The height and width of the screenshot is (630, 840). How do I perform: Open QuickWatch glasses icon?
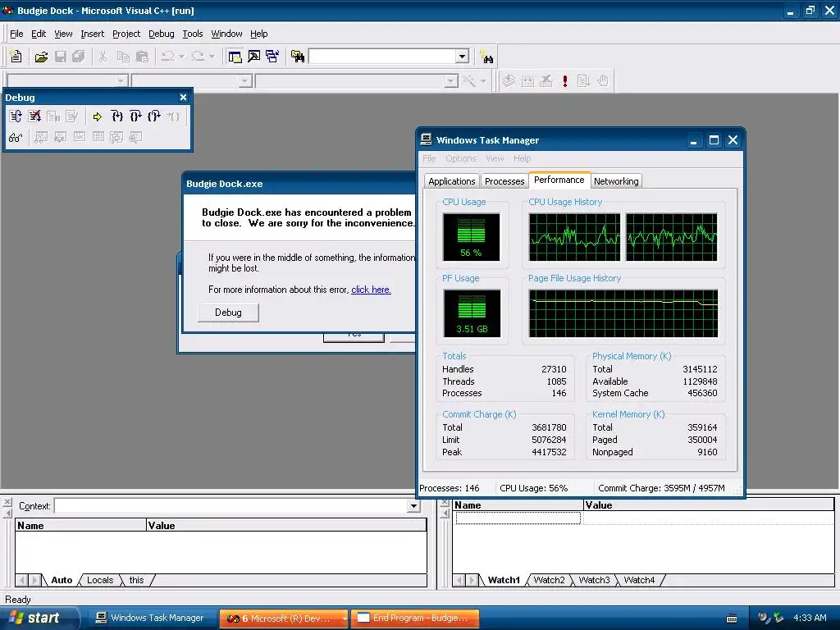tap(16, 138)
